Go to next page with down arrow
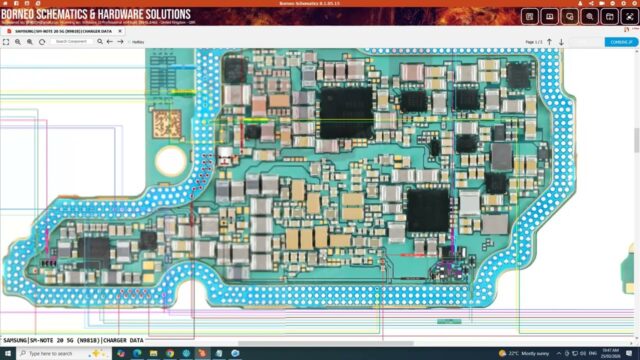This screenshot has width=640, height=360. coord(561,42)
